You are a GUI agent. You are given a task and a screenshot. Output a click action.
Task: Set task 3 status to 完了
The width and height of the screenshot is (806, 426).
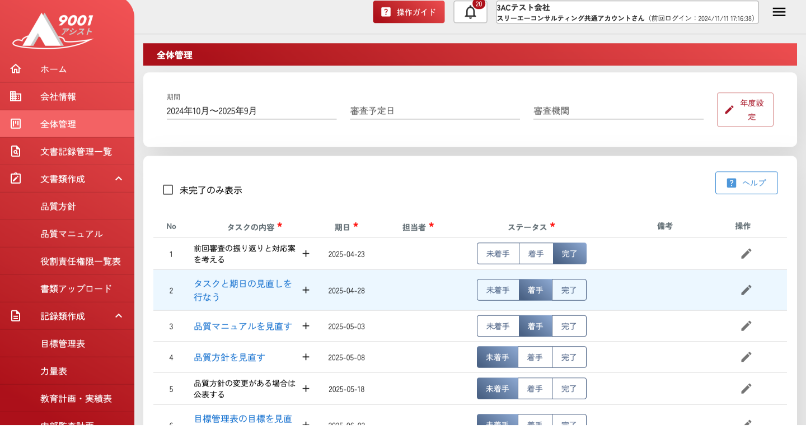(x=569, y=326)
